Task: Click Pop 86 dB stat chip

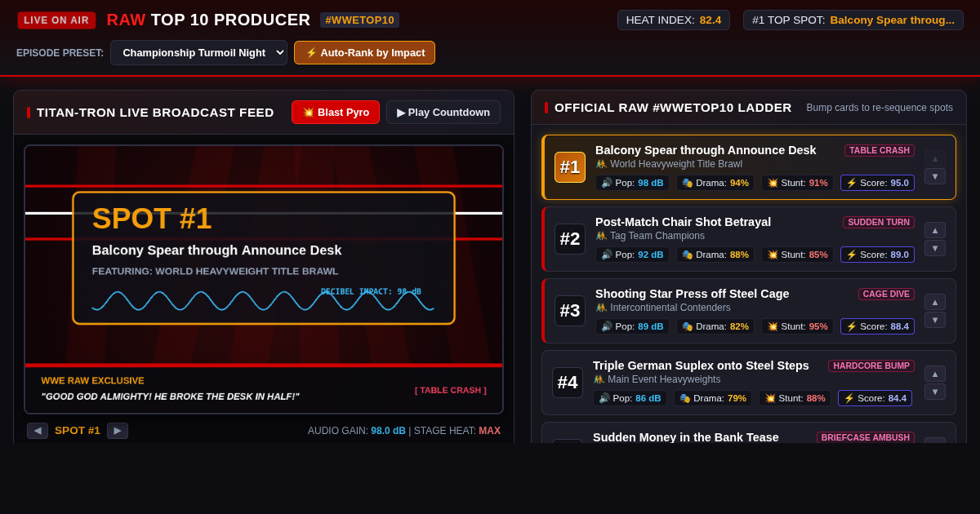Action: (x=630, y=398)
